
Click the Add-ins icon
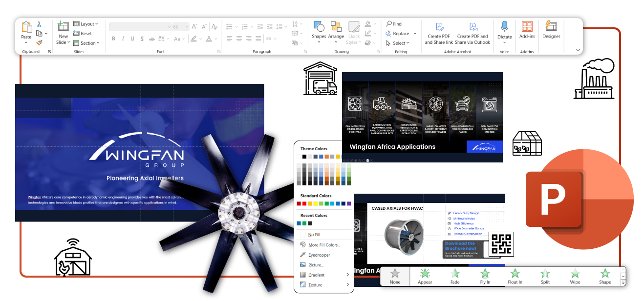click(x=527, y=30)
